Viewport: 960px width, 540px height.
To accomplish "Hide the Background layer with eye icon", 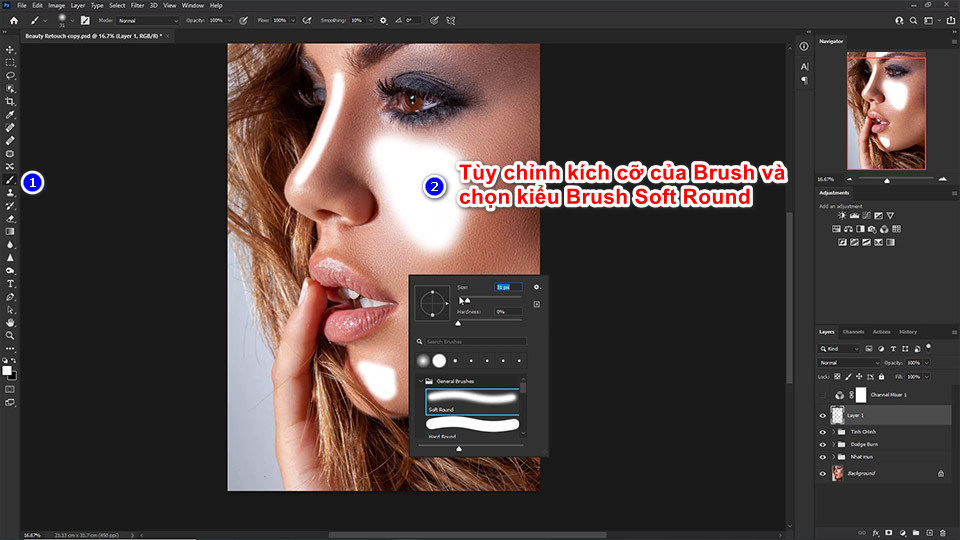I will click(822, 473).
